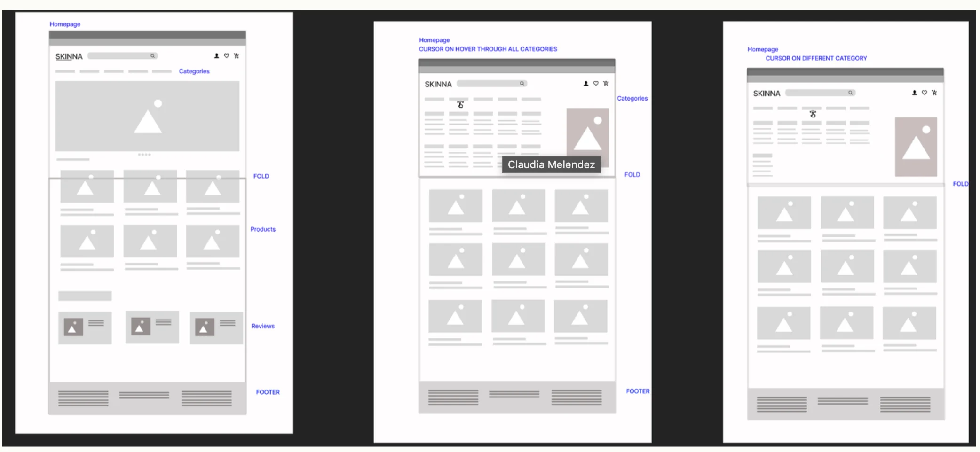Pick heart icon in the different-category wireframe

point(925,93)
